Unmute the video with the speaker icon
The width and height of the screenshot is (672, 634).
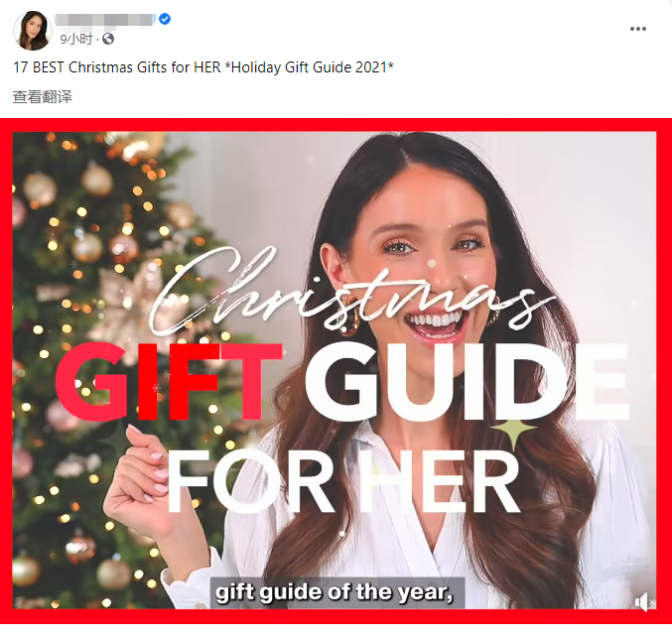(644, 602)
